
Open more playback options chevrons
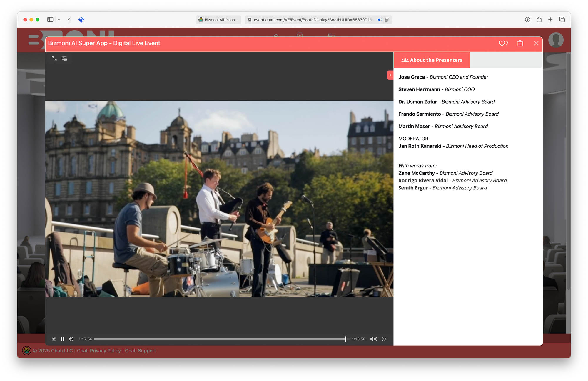[384, 339]
